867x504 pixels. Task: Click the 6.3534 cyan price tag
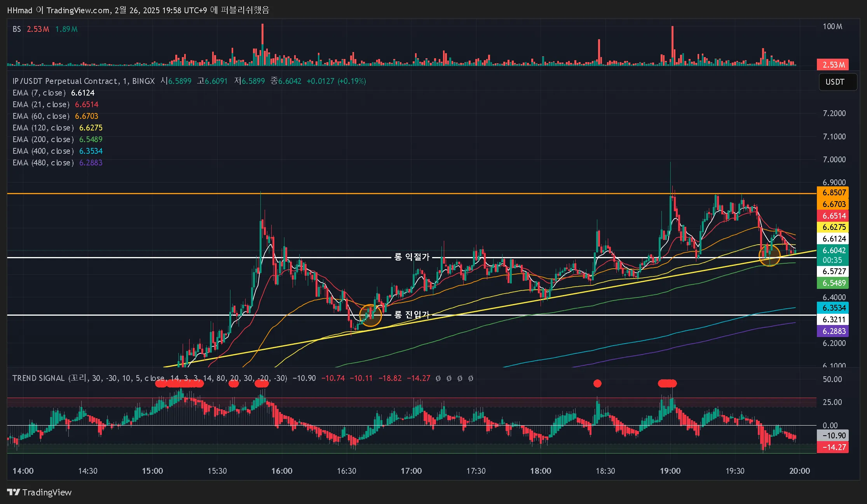pos(833,308)
